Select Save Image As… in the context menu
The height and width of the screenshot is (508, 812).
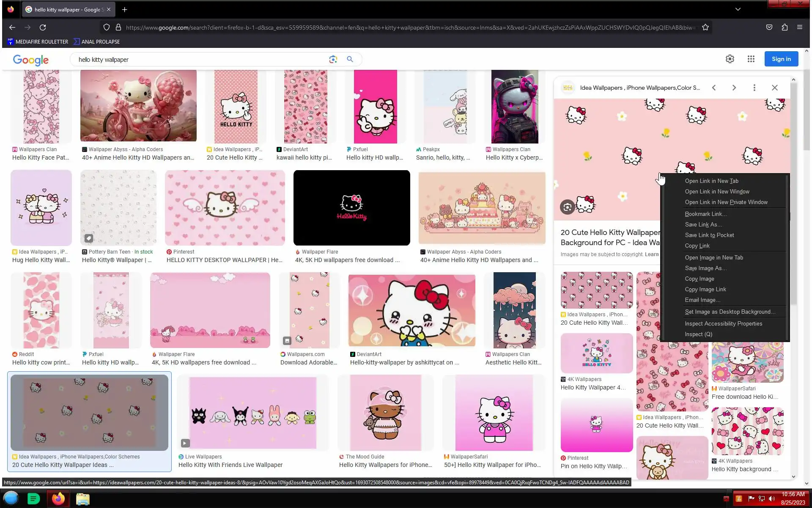[x=705, y=268]
